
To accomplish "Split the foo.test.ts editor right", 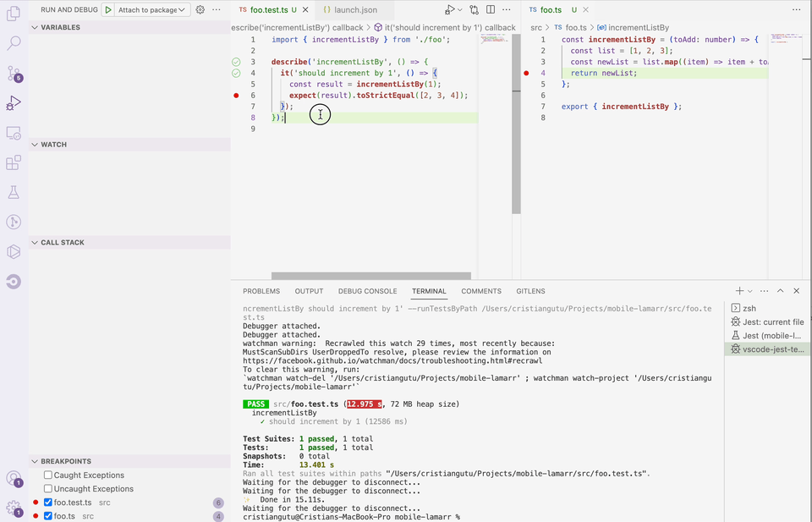I will (491, 10).
